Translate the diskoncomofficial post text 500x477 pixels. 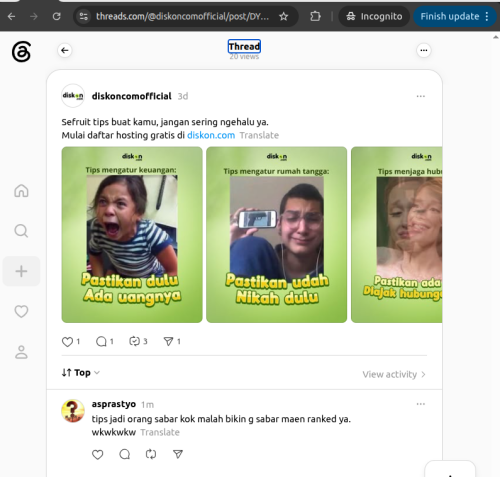(259, 135)
